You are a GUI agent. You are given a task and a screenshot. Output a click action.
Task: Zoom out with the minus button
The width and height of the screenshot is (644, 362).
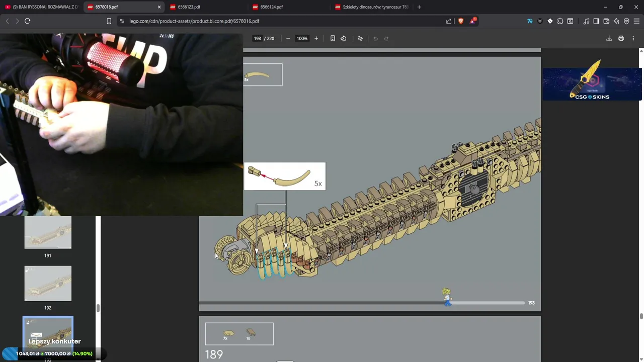pyautogui.click(x=288, y=39)
